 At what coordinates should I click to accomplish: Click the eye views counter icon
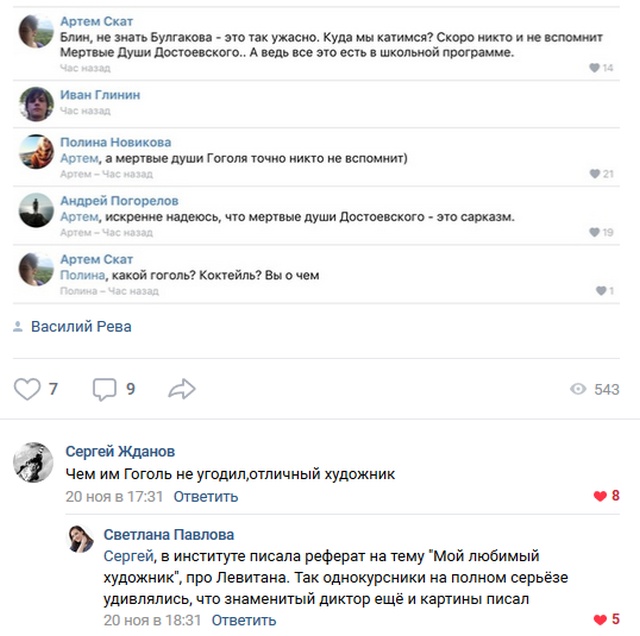(578, 389)
